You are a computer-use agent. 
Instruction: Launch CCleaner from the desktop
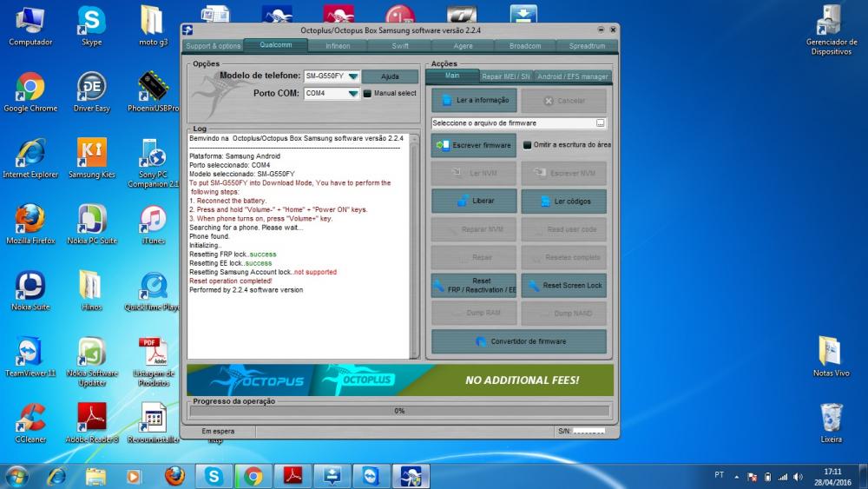click(30, 424)
